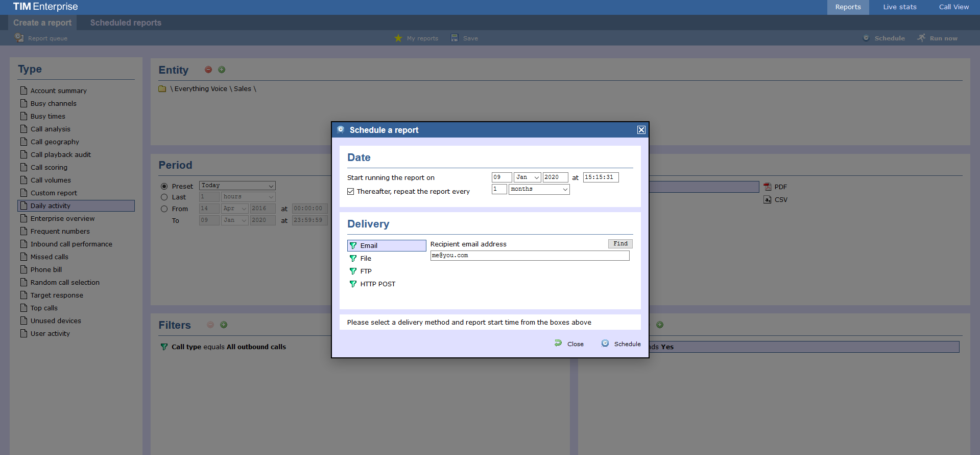Screen dimensions: 980x455
Task: Switch to Scheduled reports tab
Action: (x=126, y=22)
